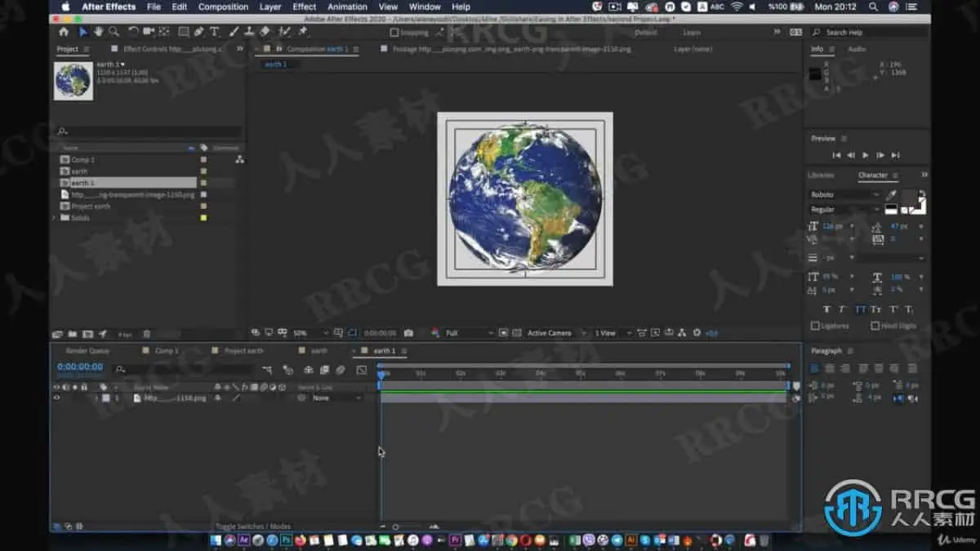Click the Small Caps Tt icon
Image resolution: width=980 pixels, height=551 pixels.
point(876,309)
